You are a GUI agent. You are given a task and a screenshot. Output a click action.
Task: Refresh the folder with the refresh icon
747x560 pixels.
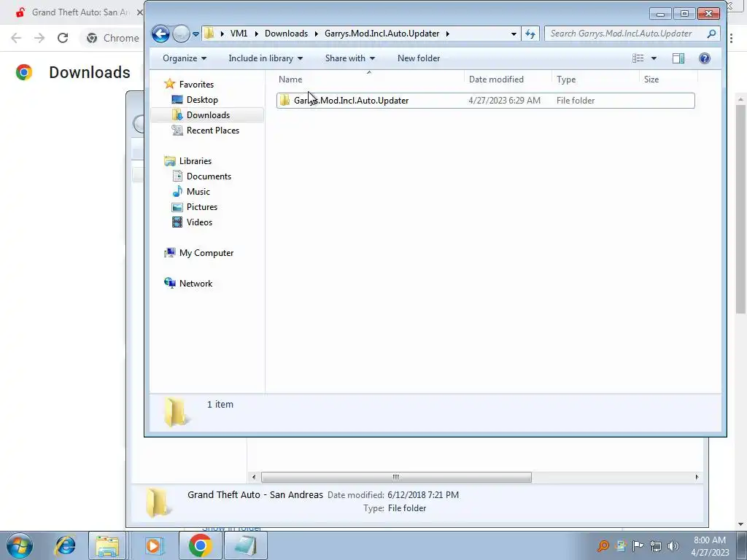[530, 34]
